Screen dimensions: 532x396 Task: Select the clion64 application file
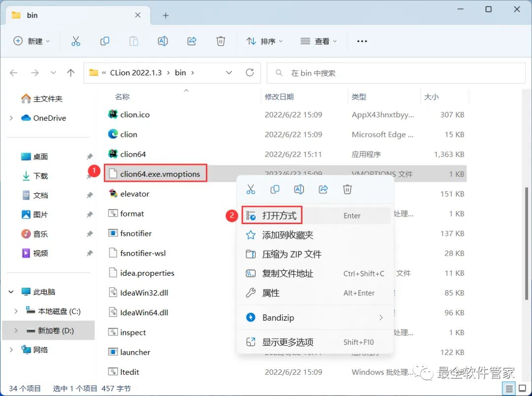click(127, 154)
